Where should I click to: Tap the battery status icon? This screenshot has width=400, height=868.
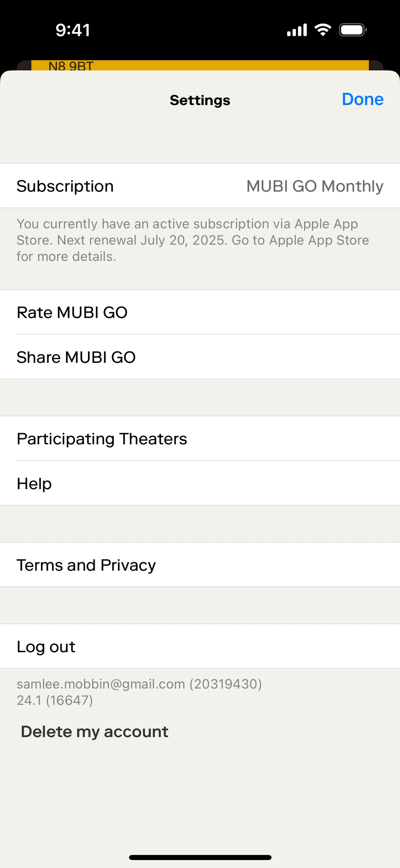coord(352,30)
